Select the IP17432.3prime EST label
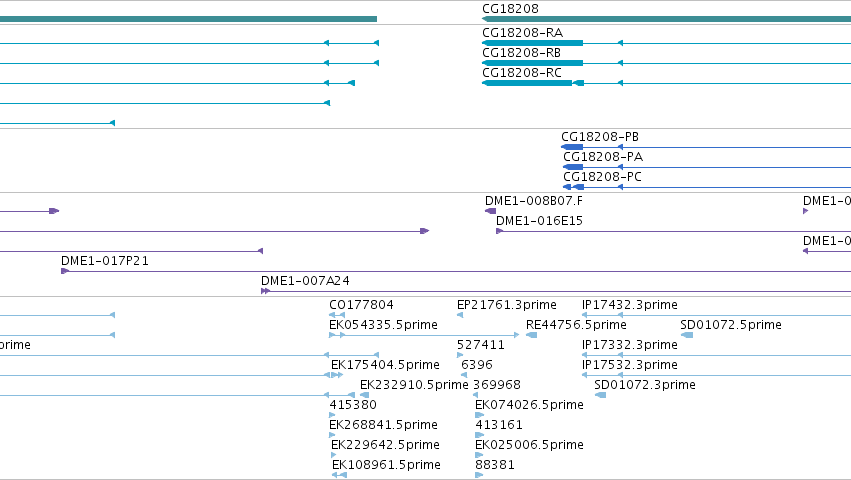Image resolution: width=851 pixels, height=480 pixels. pos(630,305)
